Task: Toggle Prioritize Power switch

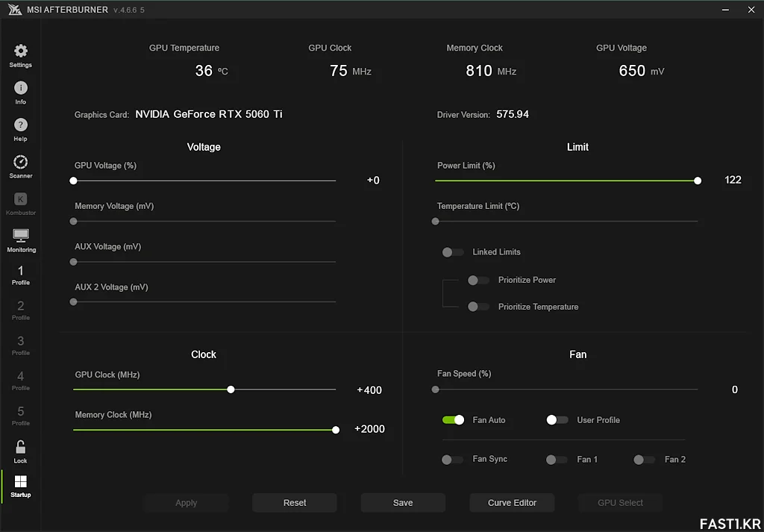Action: click(478, 280)
